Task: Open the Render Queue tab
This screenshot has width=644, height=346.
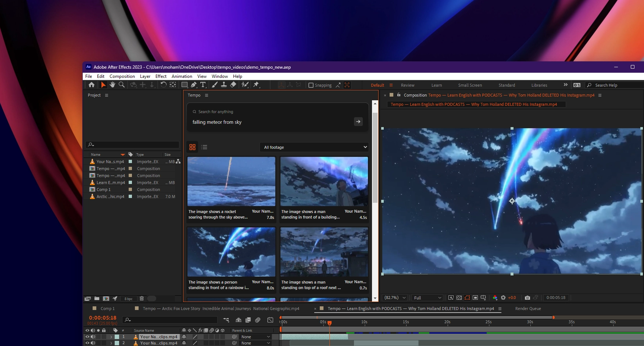Action: coord(528,309)
